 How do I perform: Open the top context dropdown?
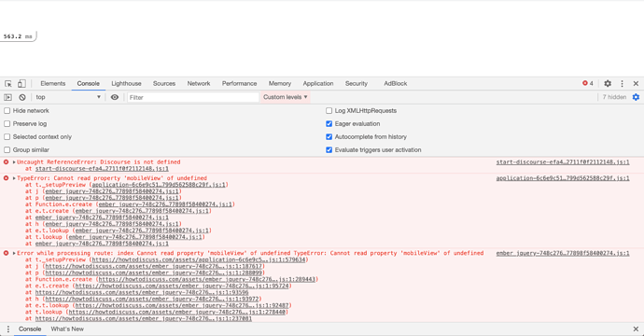(68, 97)
